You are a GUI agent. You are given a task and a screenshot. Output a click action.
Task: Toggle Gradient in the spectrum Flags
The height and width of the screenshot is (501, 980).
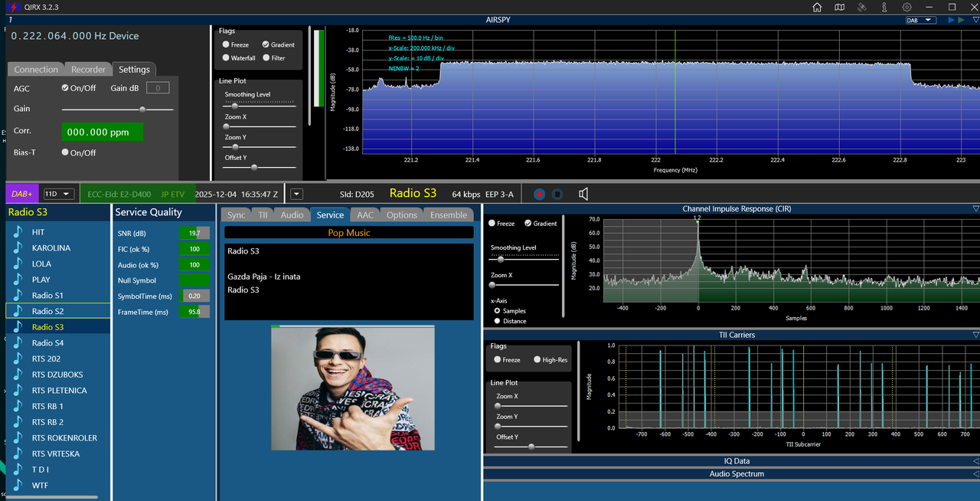click(266, 45)
